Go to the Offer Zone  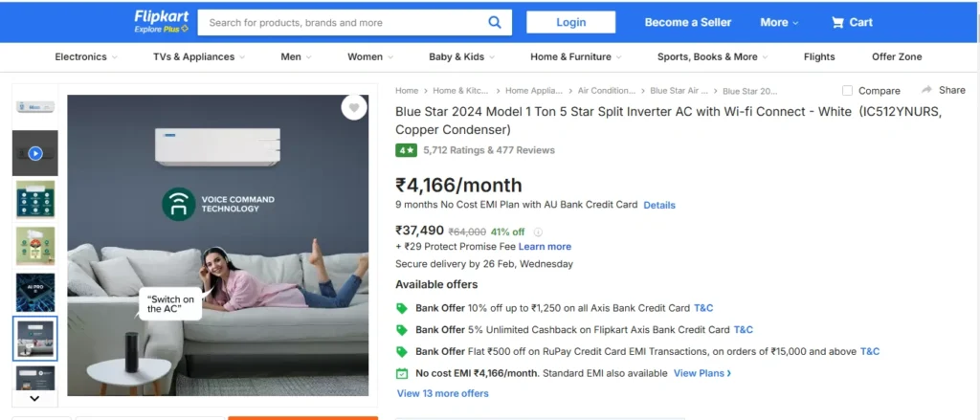click(896, 56)
